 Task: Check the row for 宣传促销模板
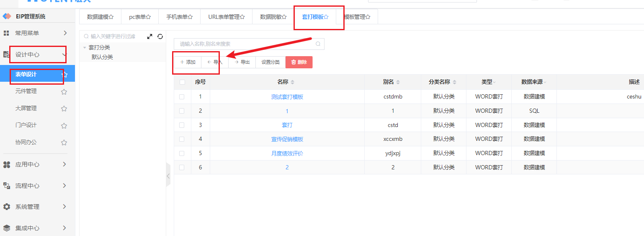182,139
